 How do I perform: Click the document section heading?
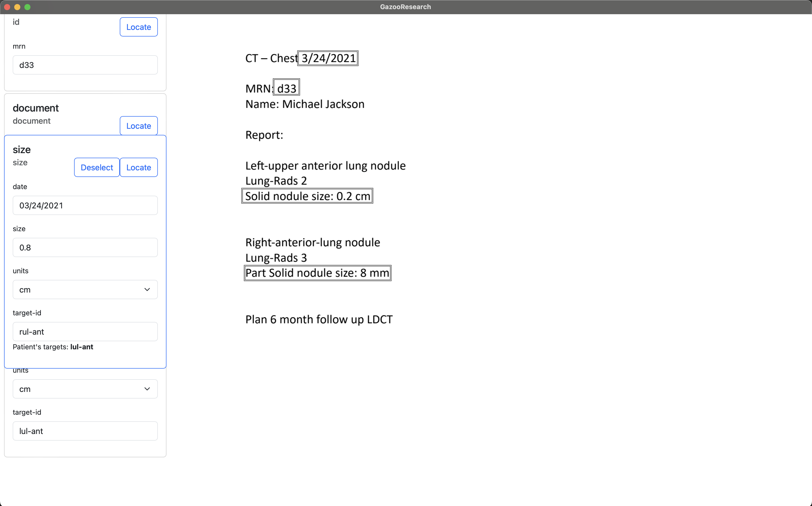tap(36, 108)
